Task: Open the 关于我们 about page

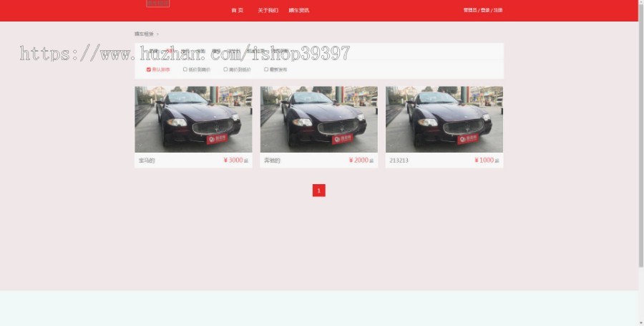Action: [x=268, y=10]
